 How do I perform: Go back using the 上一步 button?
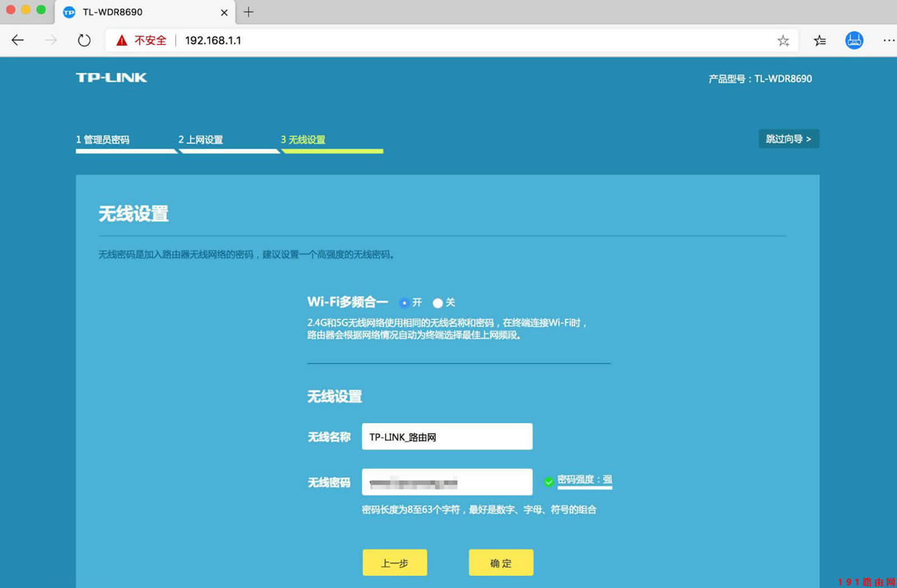[395, 562]
